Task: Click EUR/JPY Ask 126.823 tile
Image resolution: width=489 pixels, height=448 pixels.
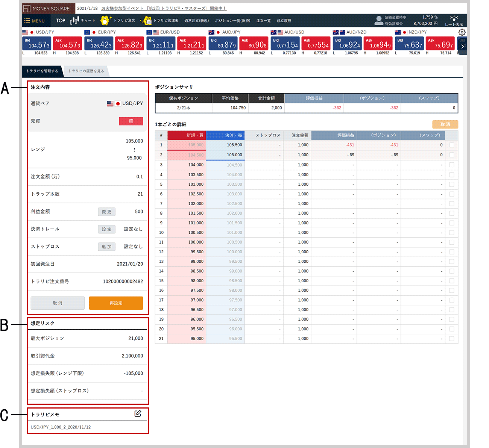Action: (x=130, y=43)
